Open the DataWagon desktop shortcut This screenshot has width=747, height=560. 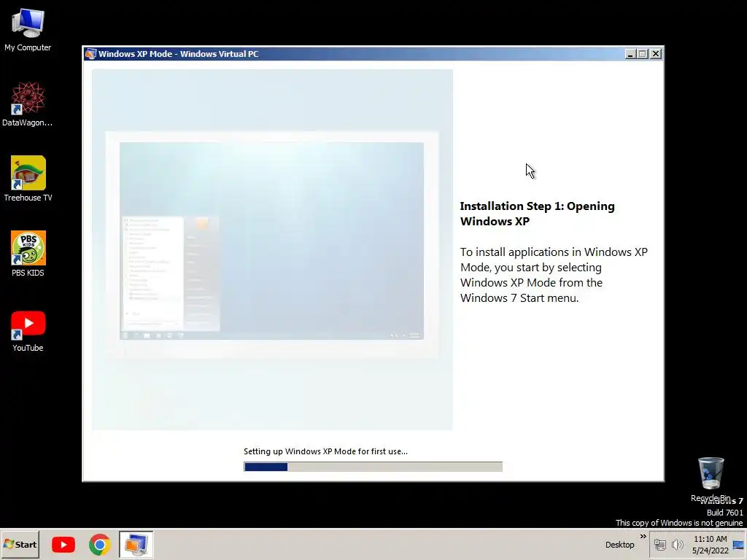point(28,104)
